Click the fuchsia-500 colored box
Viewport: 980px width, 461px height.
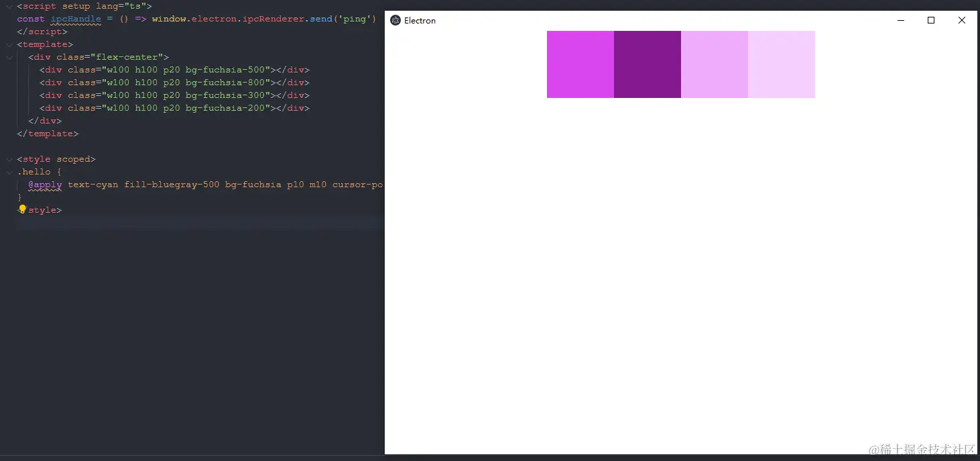(x=580, y=64)
